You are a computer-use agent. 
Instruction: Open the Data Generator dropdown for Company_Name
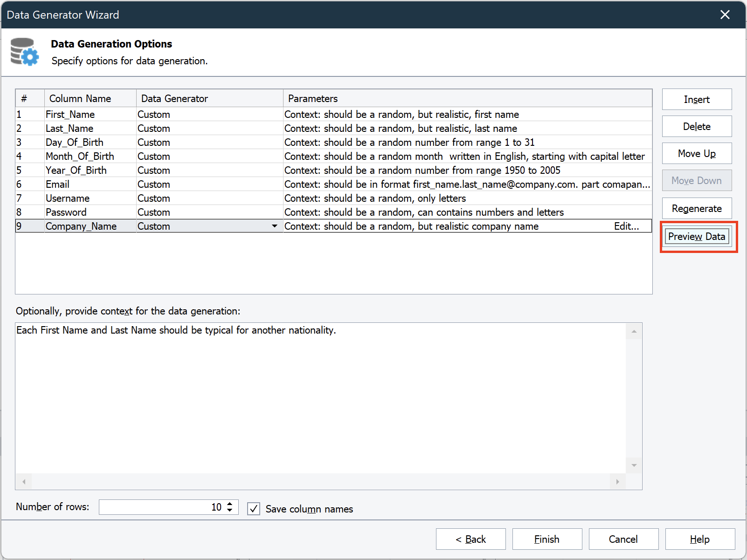(x=275, y=226)
